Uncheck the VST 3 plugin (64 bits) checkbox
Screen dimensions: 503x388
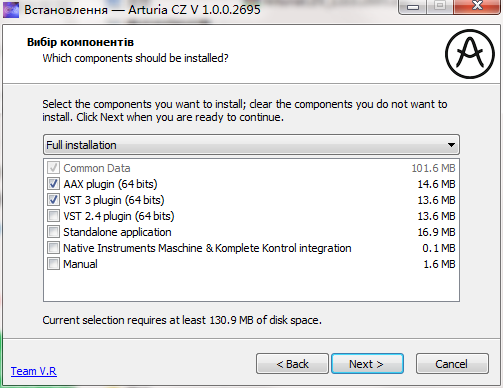(x=53, y=200)
